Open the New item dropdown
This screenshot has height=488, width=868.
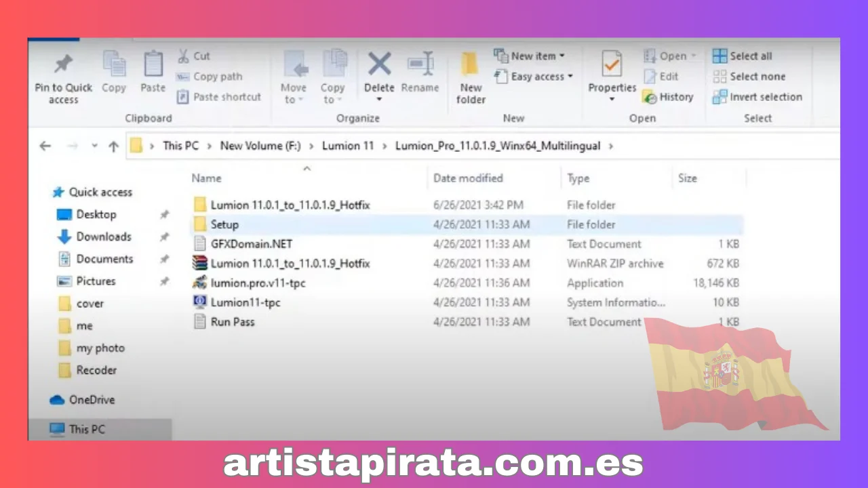(x=530, y=56)
